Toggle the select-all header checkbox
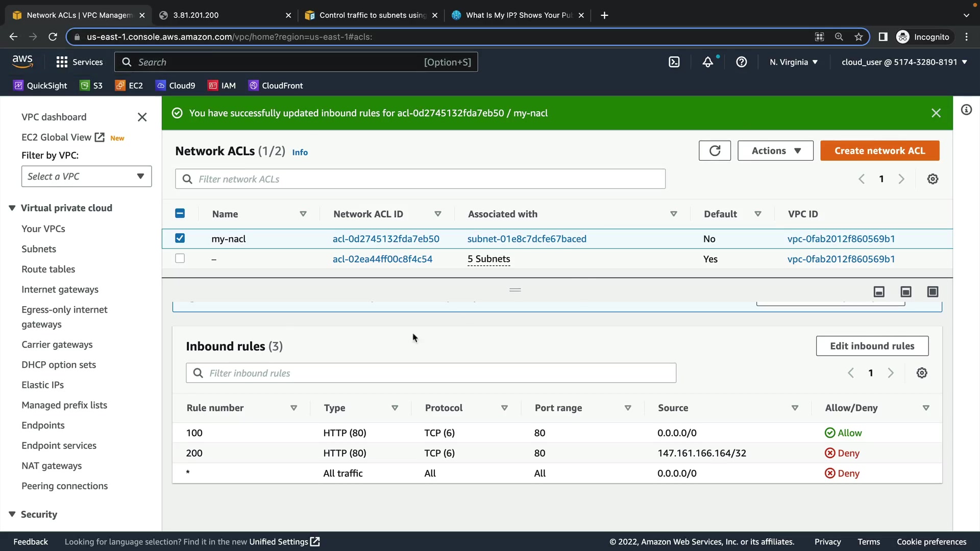Viewport: 980px width, 551px height. [180, 214]
